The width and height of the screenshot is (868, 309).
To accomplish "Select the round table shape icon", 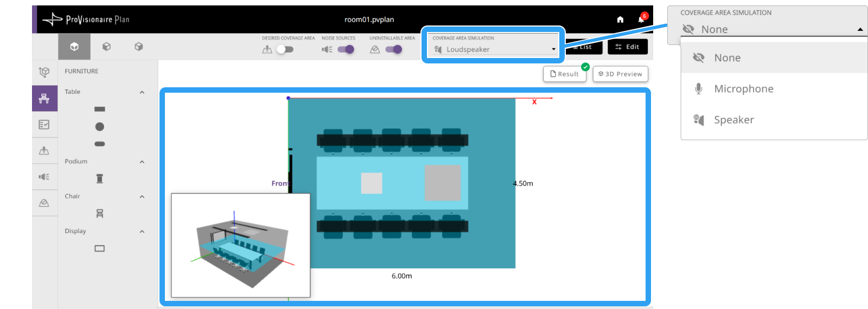I will 100,126.
